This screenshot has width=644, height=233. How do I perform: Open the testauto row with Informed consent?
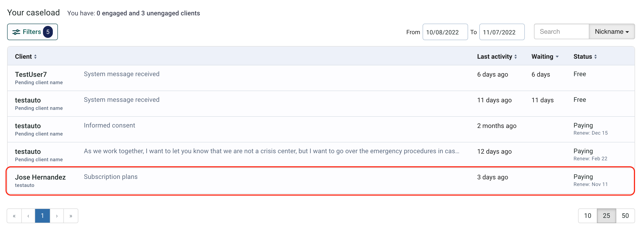(321, 129)
